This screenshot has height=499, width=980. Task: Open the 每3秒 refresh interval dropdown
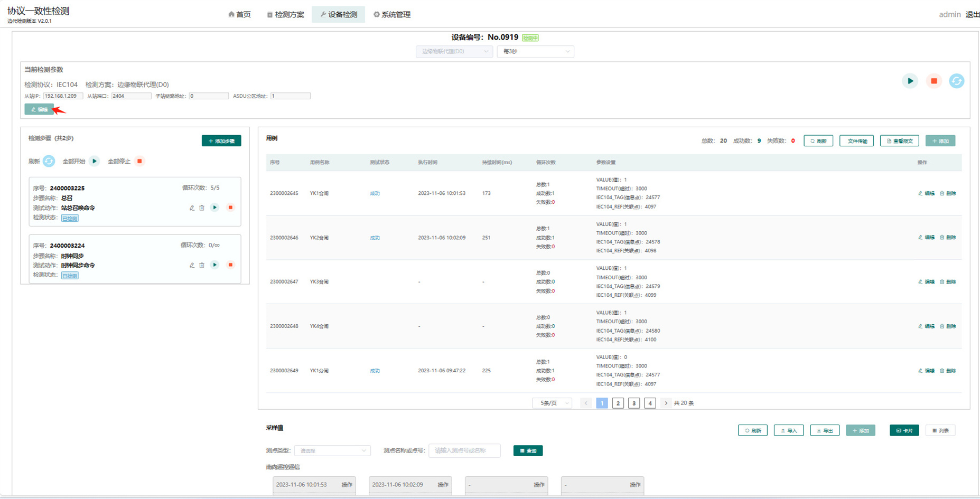tap(535, 51)
